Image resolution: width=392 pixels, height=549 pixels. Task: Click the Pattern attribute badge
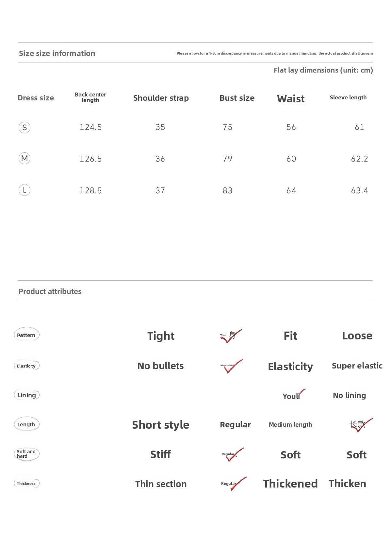pyautogui.click(x=26, y=335)
